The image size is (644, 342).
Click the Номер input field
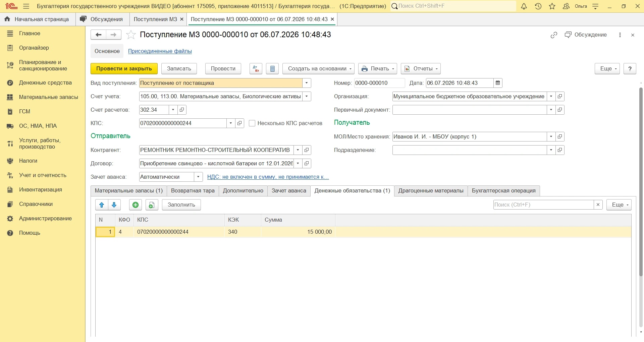point(379,83)
